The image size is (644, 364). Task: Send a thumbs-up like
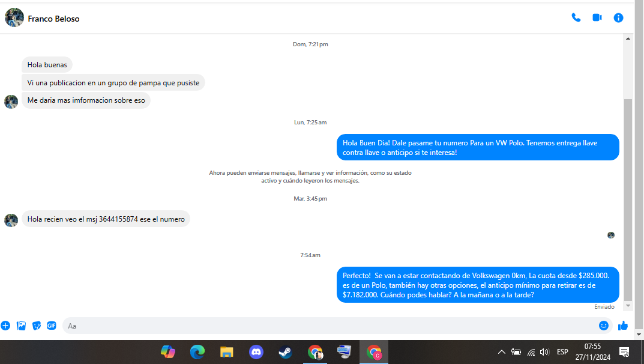tap(623, 326)
